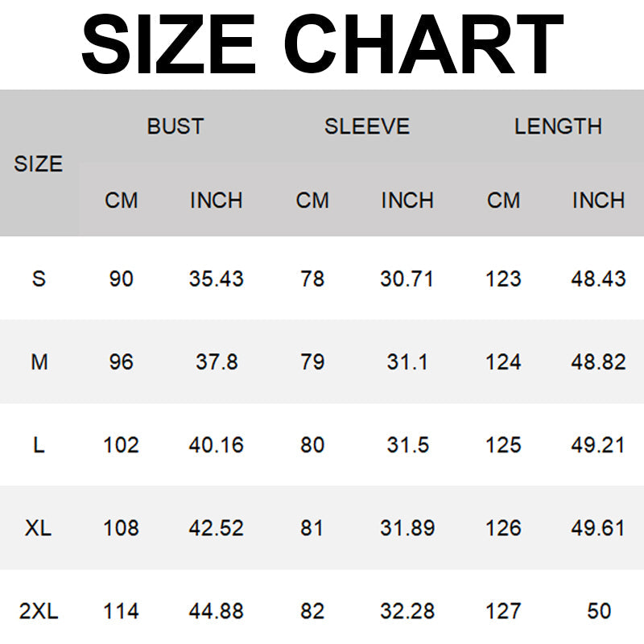Image resolution: width=644 pixels, height=644 pixels.
Task: Select bust inch value 42.52
Action: [216, 528]
